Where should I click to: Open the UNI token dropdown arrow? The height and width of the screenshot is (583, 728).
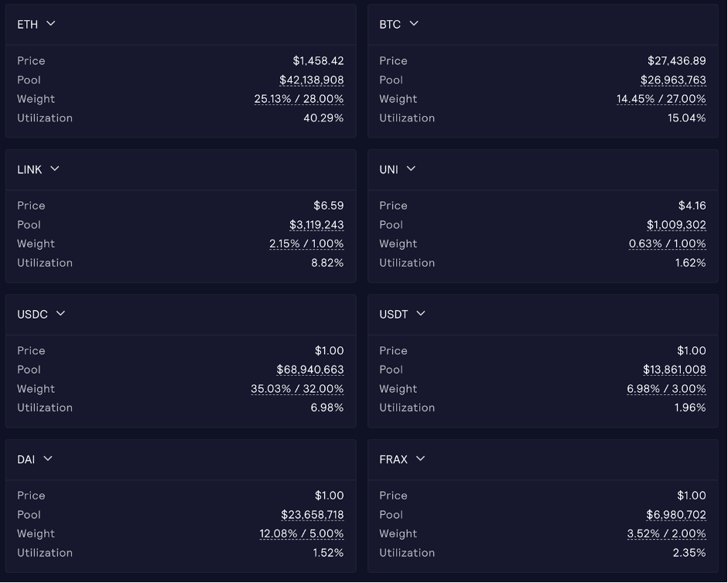coord(411,169)
